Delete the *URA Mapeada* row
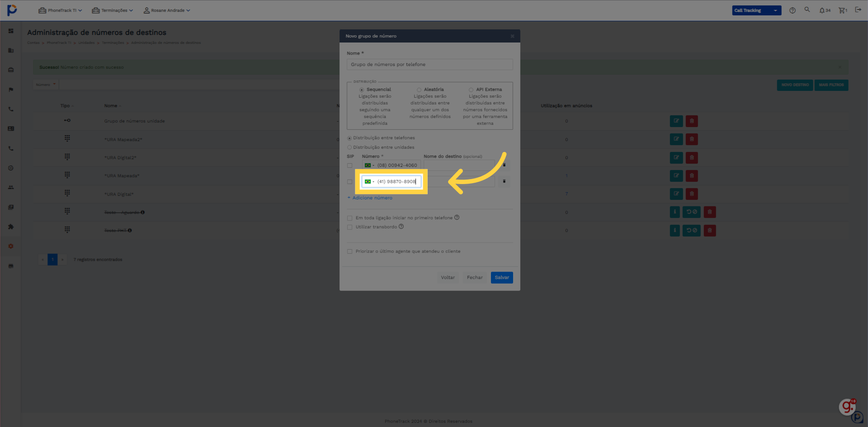Image resolution: width=868 pixels, height=427 pixels. coord(692,176)
